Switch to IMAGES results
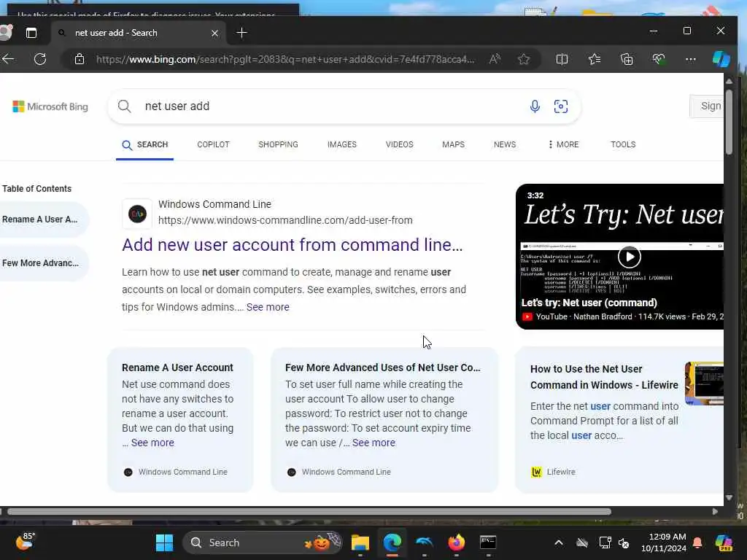Viewport: 747px width, 560px height. [x=341, y=145]
